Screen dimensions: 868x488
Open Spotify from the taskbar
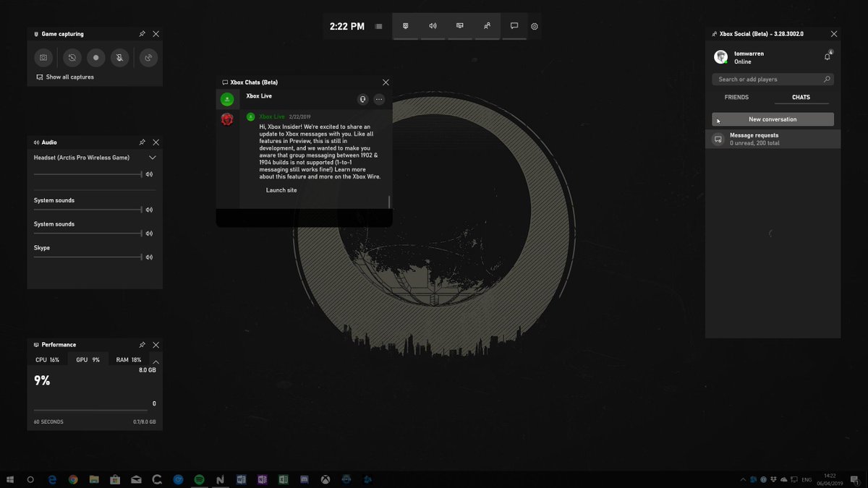tap(199, 479)
